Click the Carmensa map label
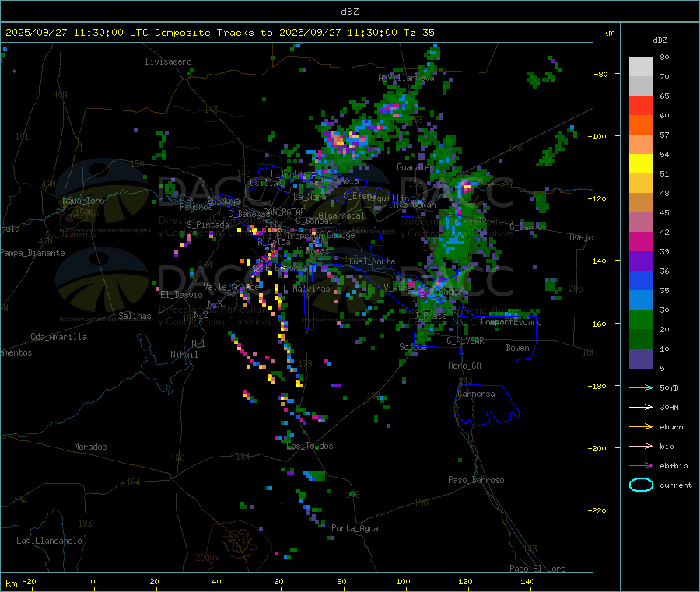Viewport: 700px width, 592px height. coord(476,394)
